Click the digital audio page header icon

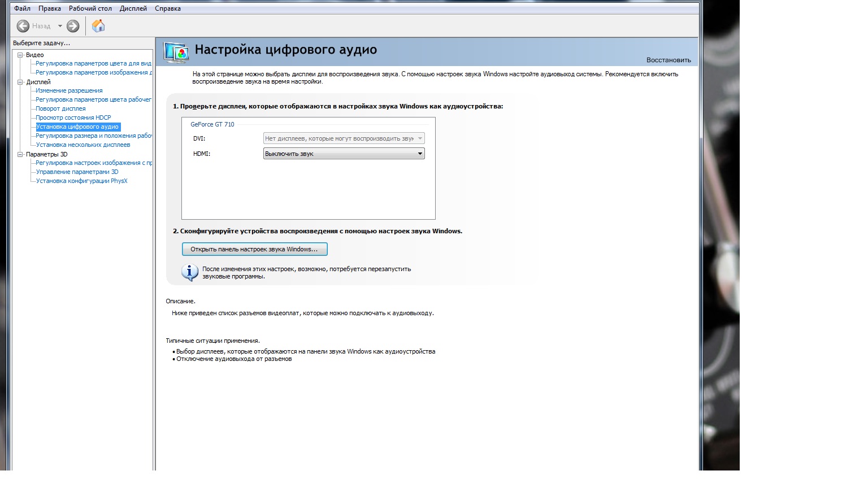click(176, 51)
